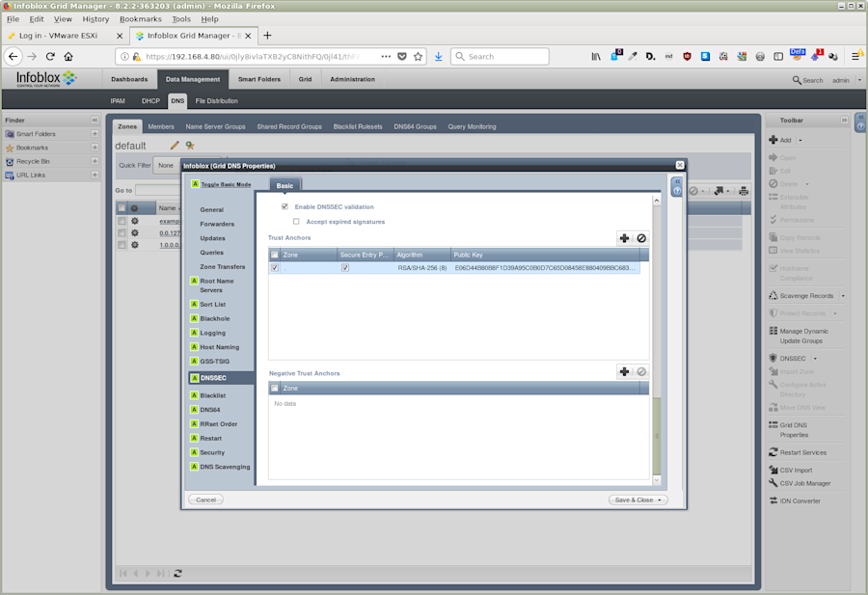Viewport: 868px width, 595px height.
Task: Expand Scavenge Records dropdown arrow
Action: point(843,296)
